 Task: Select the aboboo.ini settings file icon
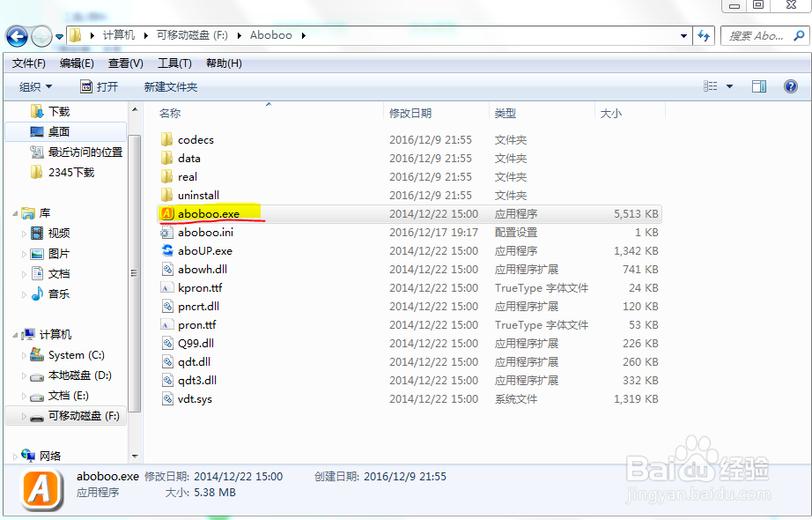coord(166,233)
